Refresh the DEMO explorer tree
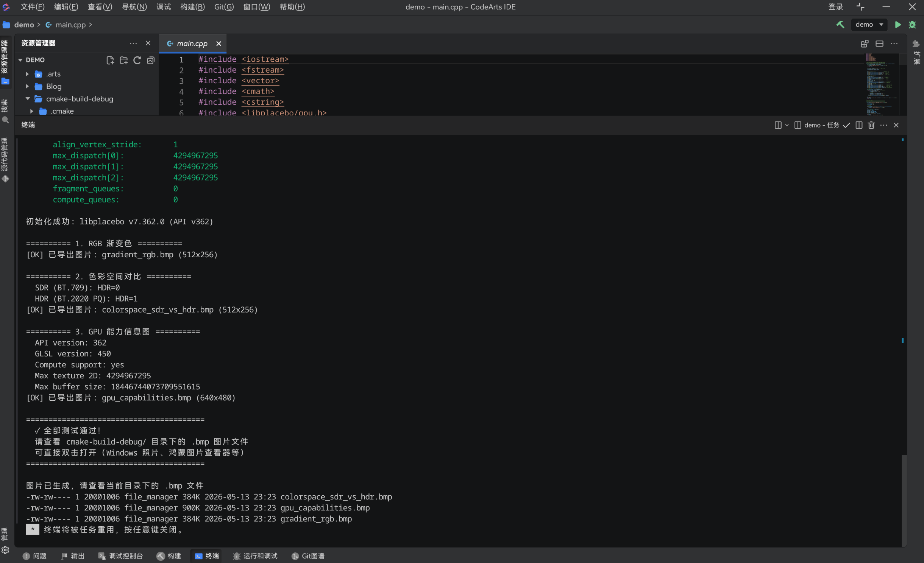This screenshot has width=924, height=563. [137, 60]
